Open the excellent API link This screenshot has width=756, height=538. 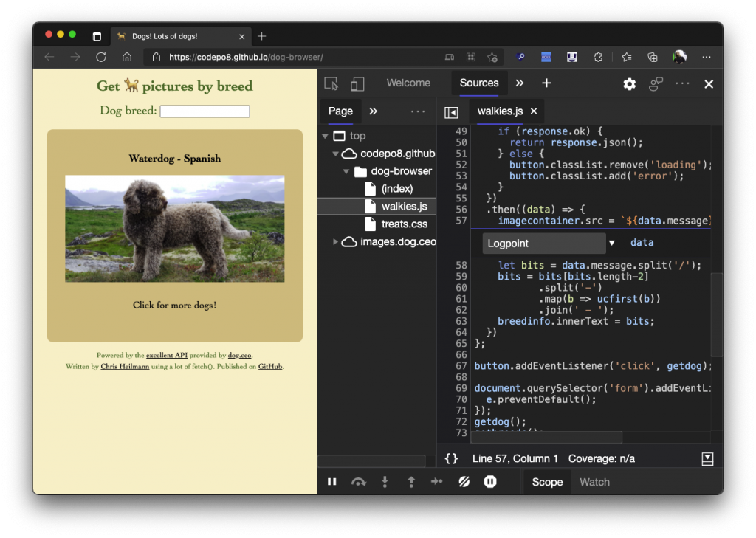click(166, 355)
